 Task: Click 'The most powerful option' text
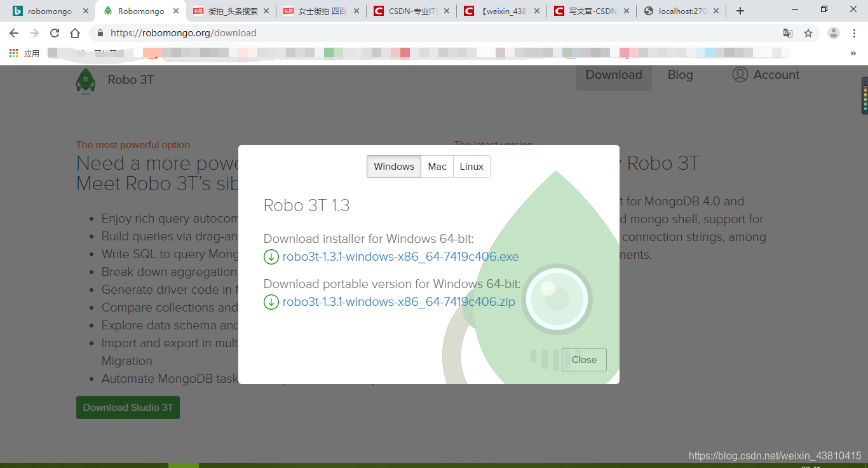[x=133, y=145]
